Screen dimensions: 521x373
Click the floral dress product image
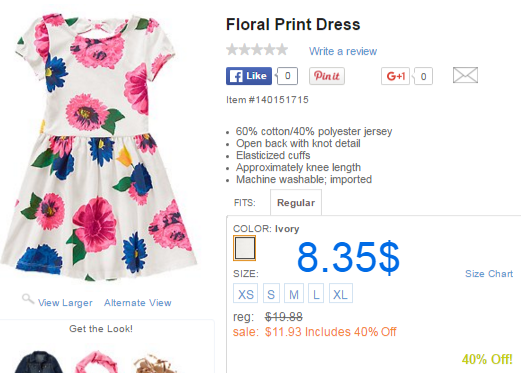coord(100,147)
